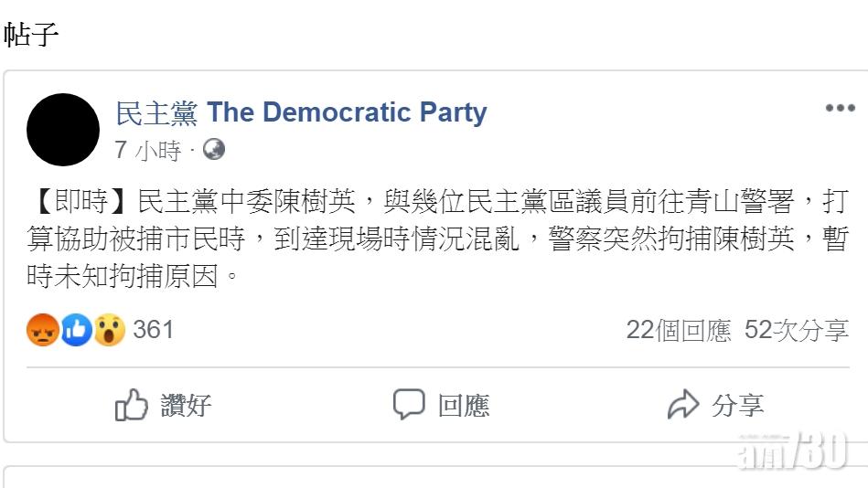This screenshot has height=488, width=868.
Task: Select the 帖子 section heading
Action: (x=31, y=35)
